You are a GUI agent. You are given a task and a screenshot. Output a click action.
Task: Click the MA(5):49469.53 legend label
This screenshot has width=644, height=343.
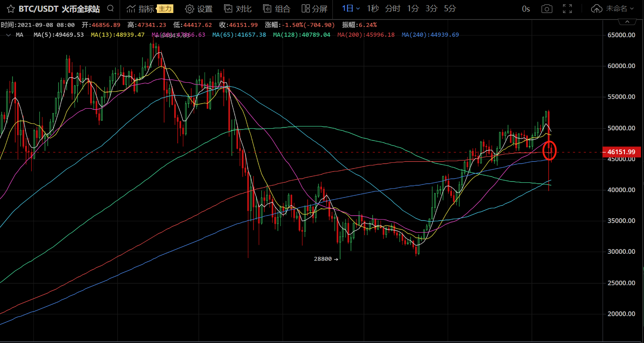(x=59, y=35)
